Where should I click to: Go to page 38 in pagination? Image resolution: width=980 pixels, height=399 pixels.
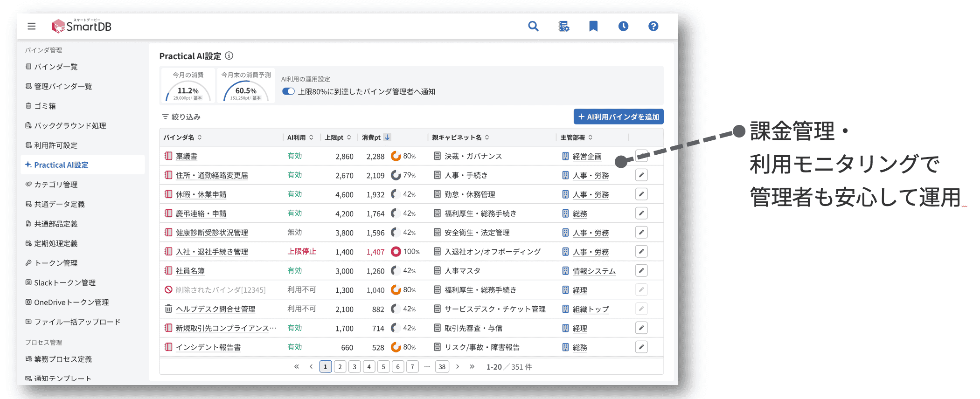[442, 367]
